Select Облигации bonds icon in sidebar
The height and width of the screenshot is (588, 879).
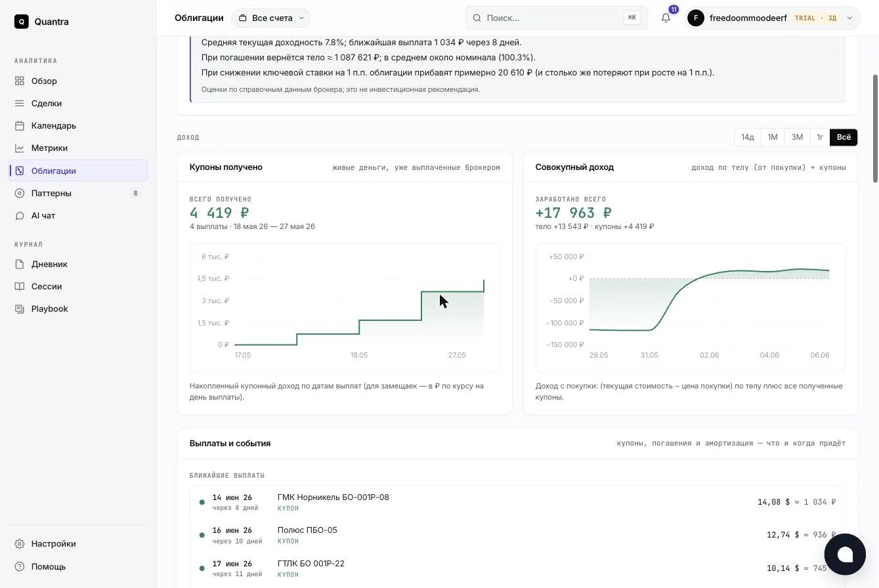tap(20, 171)
